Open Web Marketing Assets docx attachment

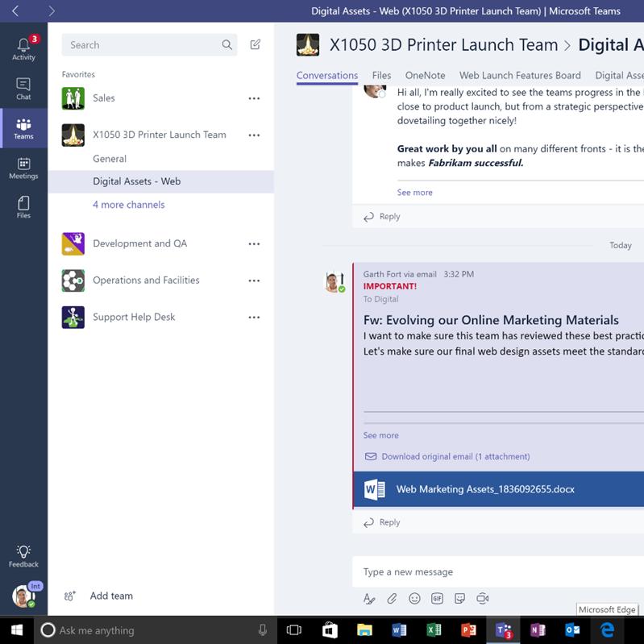pyautogui.click(x=499, y=489)
